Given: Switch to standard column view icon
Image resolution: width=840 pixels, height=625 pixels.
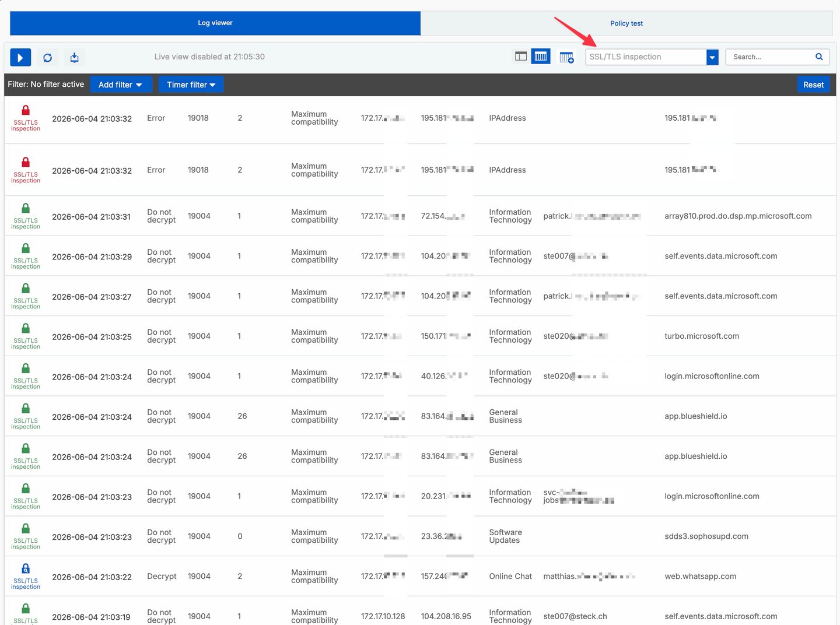Looking at the screenshot, I should (x=521, y=57).
